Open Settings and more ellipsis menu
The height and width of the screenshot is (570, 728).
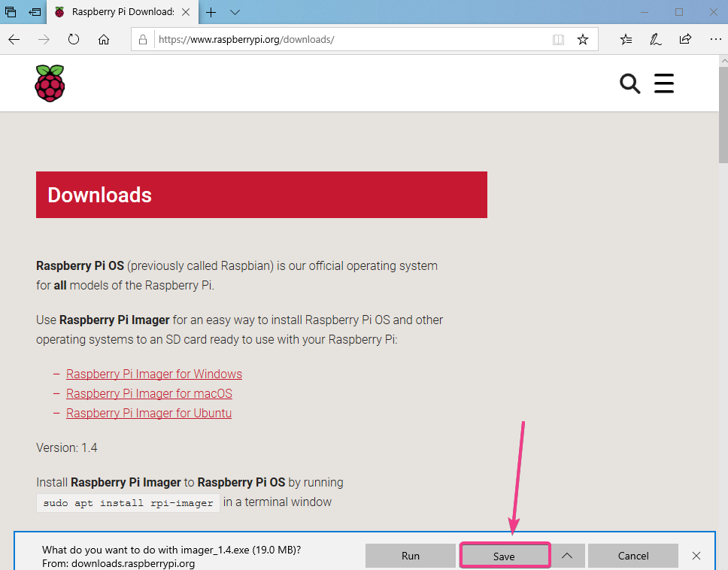715,39
